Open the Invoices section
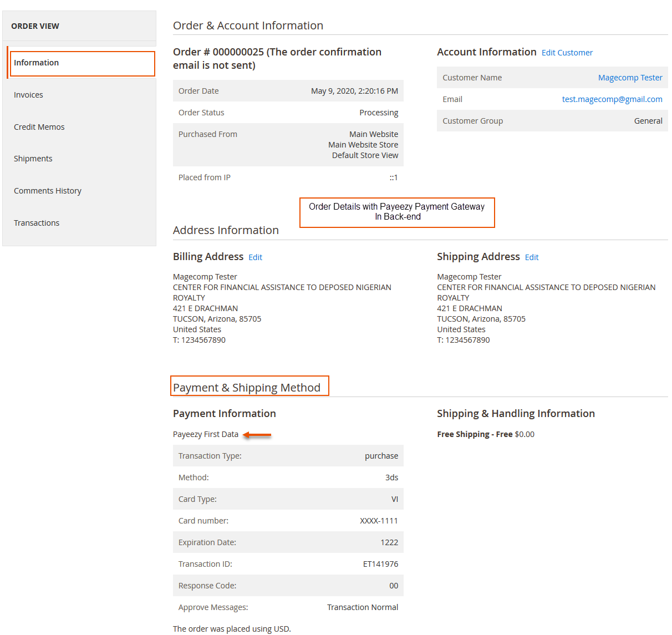672x635 pixels. (28, 94)
